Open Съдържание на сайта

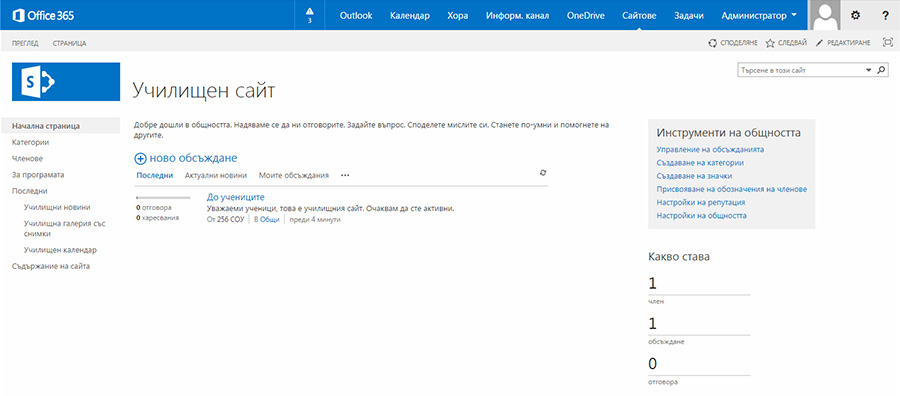51,266
